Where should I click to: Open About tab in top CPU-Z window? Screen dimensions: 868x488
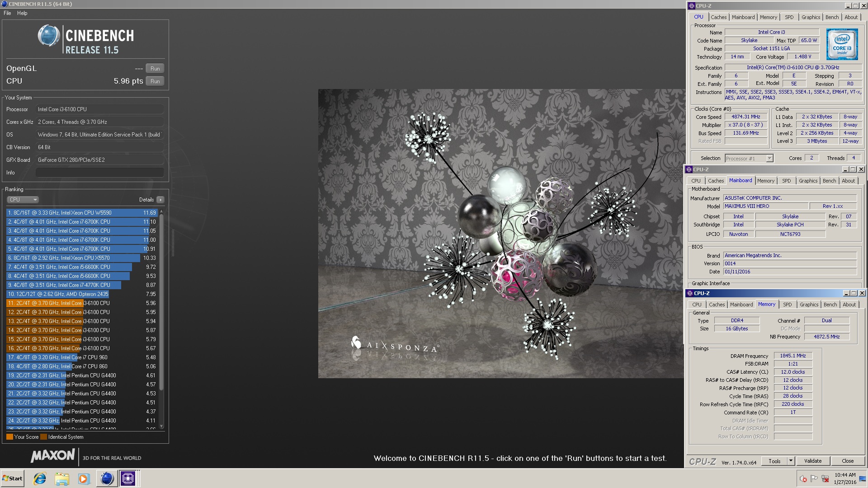tap(851, 17)
